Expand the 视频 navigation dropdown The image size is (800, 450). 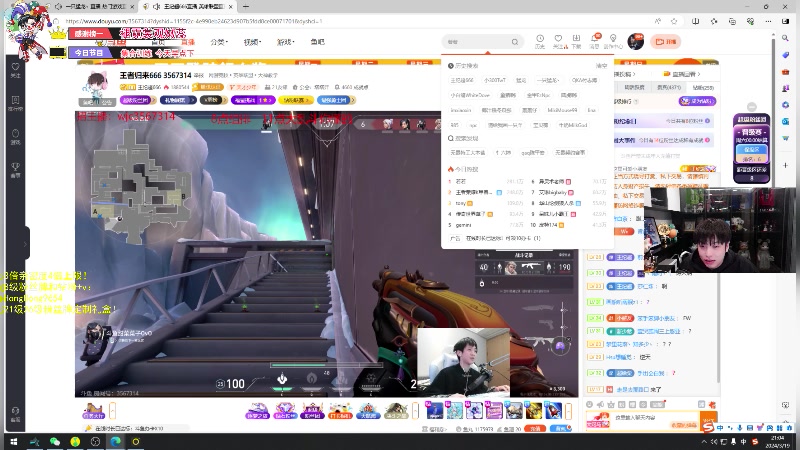coord(251,42)
